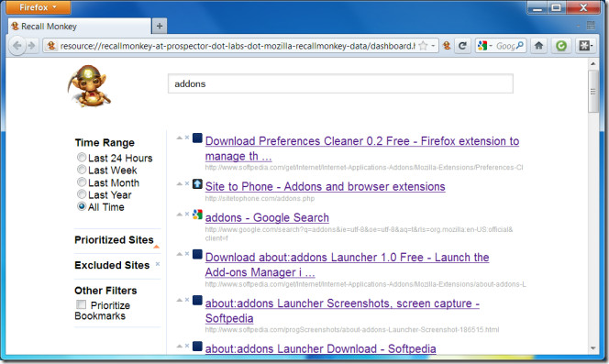Reload the current page

point(462,46)
